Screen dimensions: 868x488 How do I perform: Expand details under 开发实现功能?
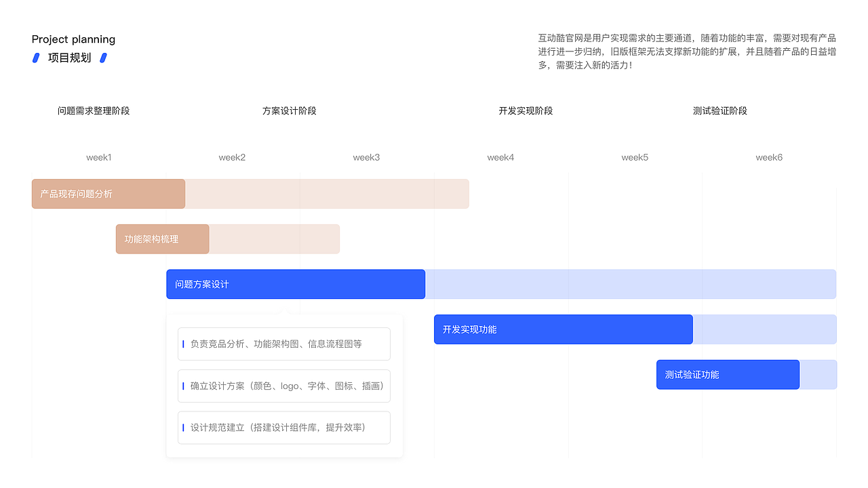(x=563, y=329)
